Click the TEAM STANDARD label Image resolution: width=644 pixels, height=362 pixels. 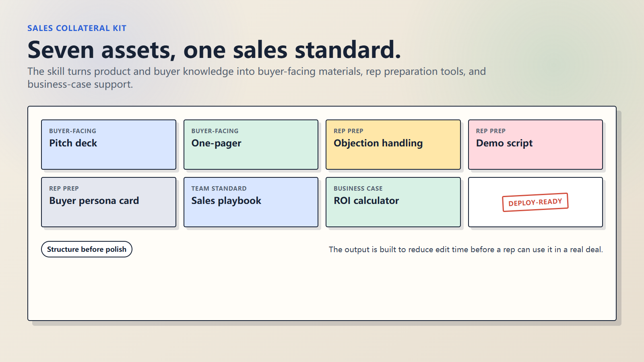(x=219, y=188)
